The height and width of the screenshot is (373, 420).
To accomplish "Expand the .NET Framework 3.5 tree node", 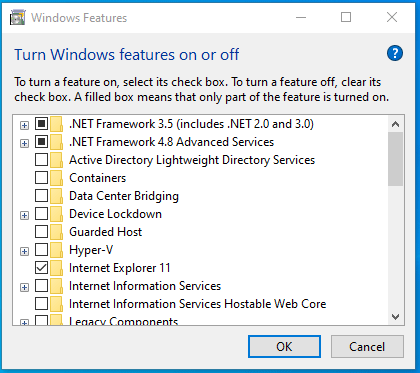I will click(x=24, y=126).
